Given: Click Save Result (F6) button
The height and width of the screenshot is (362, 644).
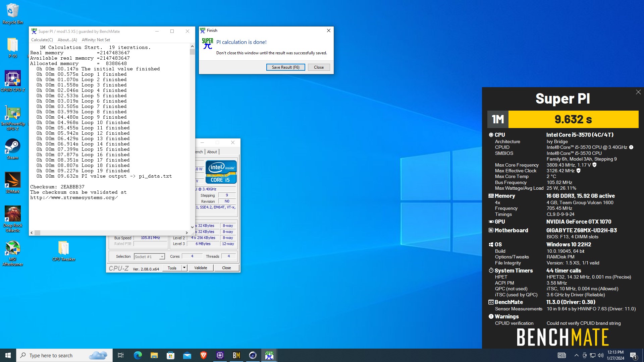Looking at the screenshot, I should [x=285, y=67].
